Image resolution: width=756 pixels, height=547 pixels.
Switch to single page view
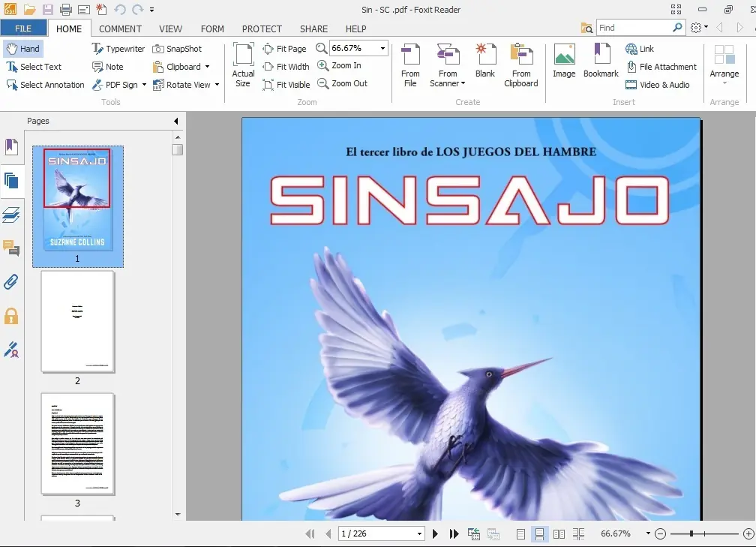click(520, 534)
